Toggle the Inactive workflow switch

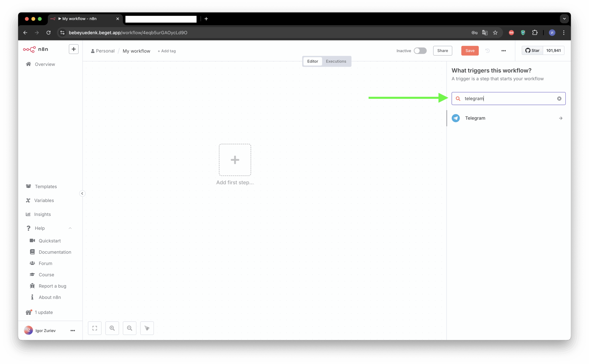(x=420, y=51)
